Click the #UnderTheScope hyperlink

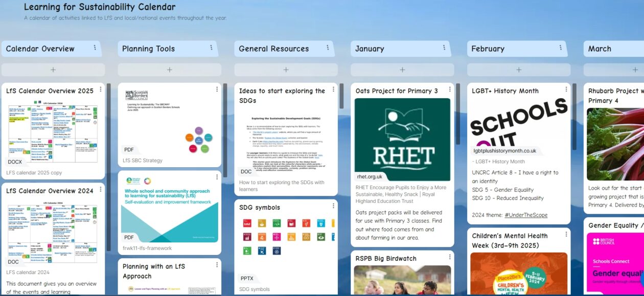(x=525, y=215)
